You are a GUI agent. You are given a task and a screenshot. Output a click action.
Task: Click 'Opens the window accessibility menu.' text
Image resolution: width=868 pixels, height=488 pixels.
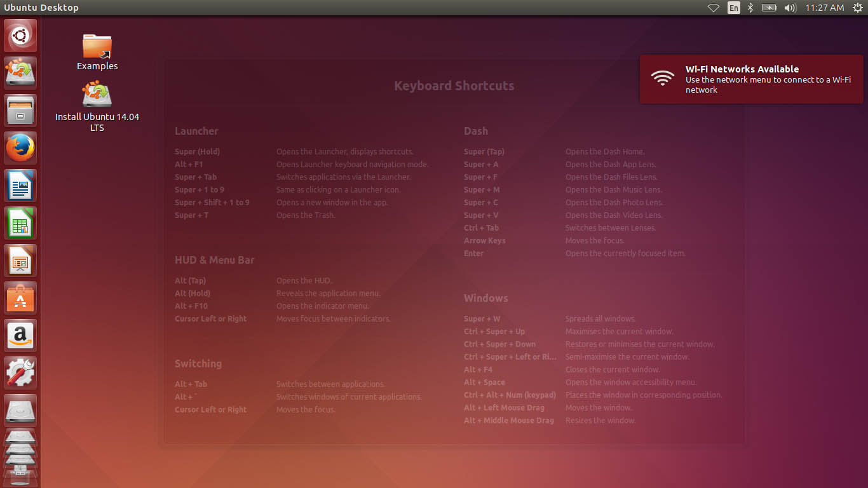pos(631,383)
